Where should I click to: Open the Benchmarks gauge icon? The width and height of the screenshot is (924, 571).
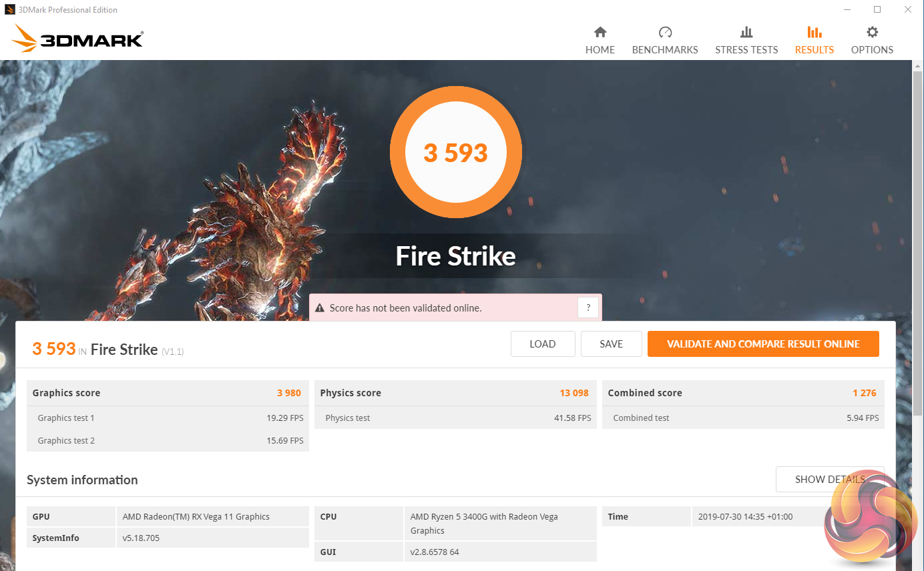click(x=665, y=32)
